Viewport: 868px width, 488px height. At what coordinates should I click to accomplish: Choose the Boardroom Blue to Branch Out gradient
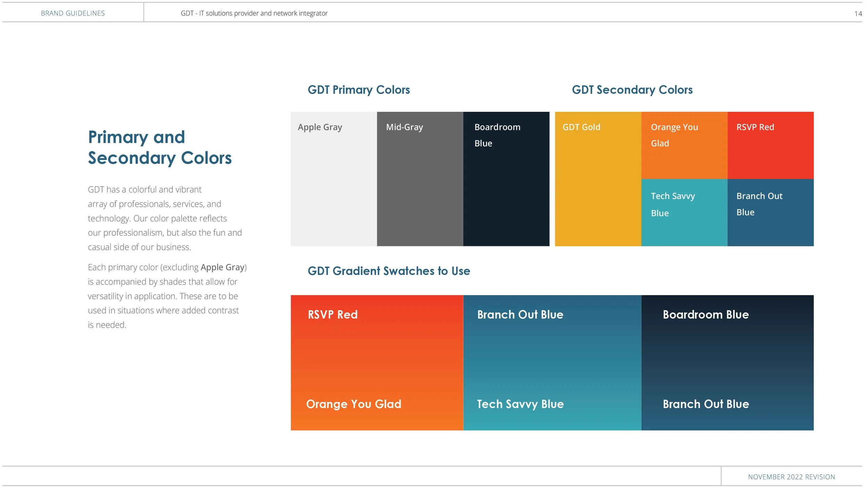727,363
